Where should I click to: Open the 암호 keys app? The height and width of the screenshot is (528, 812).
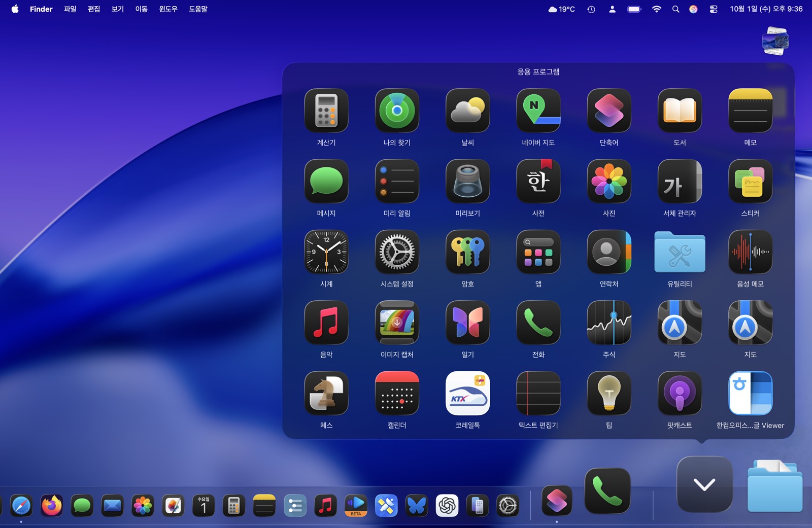467,252
